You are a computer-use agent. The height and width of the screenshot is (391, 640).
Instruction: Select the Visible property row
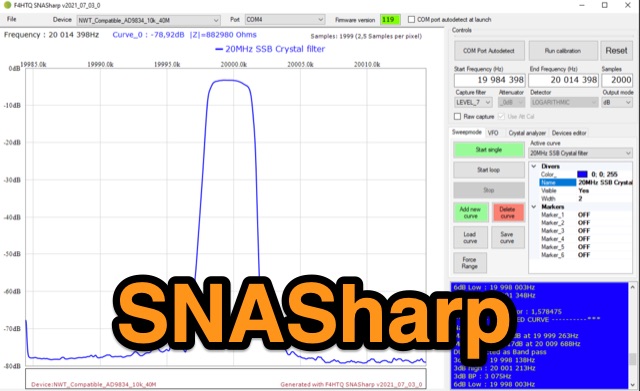coord(585,191)
